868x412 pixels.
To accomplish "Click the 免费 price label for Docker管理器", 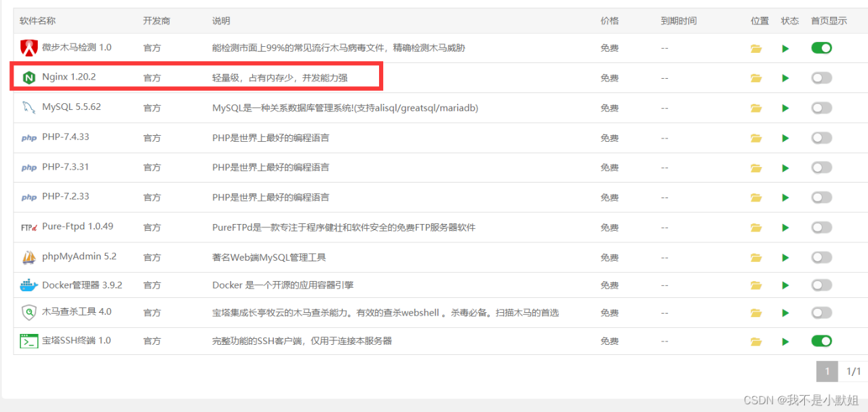I will (x=609, y=285).
